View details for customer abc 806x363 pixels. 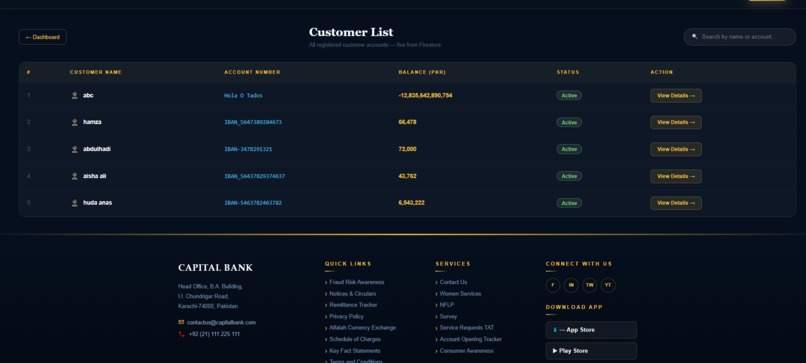pyautogui.click(x=676, y=96)
